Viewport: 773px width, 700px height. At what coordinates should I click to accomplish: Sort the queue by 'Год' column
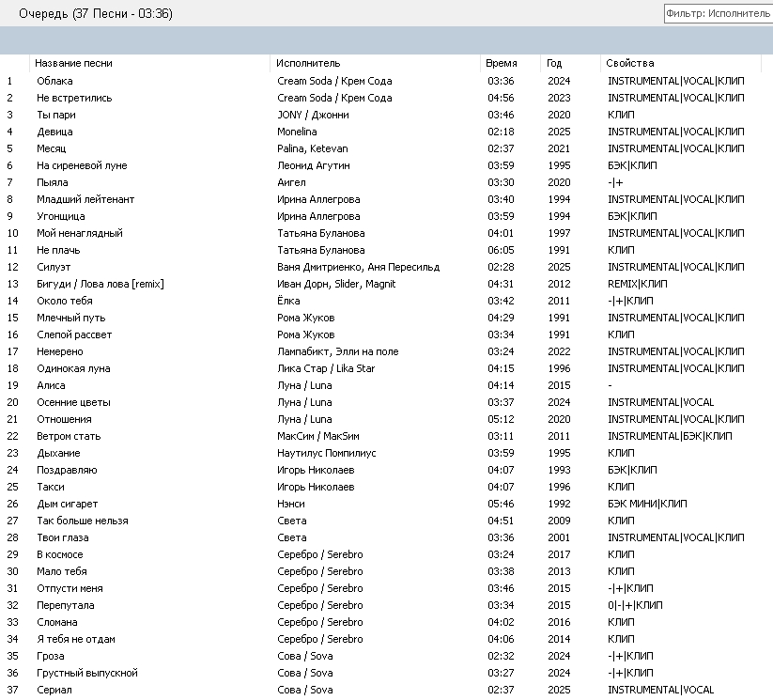point(555,63)
